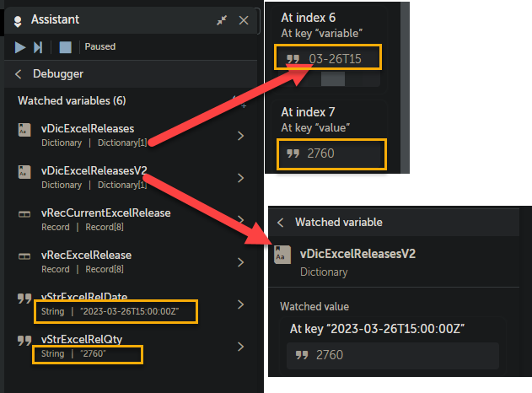Click the At index 6 heading
The height and width of the screenshot is (393, 532).
tap(308, 18)
